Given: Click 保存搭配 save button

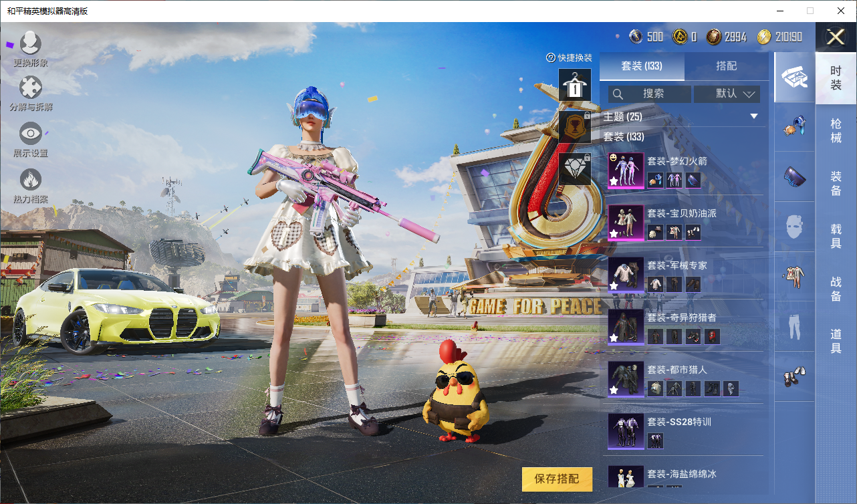Looking at the screenshot, I should tap(557, 479).
